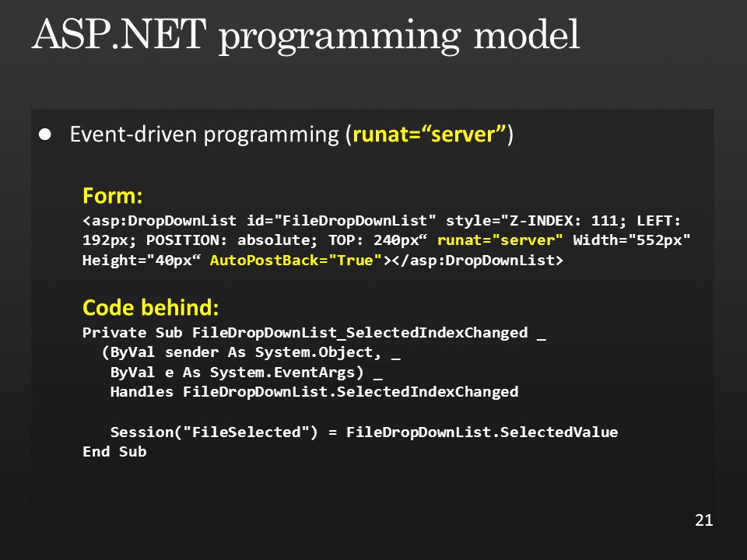Screen dimensions: 747x560
Task: Click the "End Sub" line
Action: tap(114, 452)
